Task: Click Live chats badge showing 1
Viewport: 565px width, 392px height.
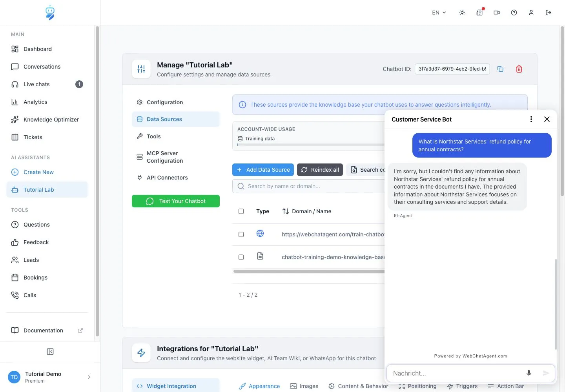Action: click(79, 84)
